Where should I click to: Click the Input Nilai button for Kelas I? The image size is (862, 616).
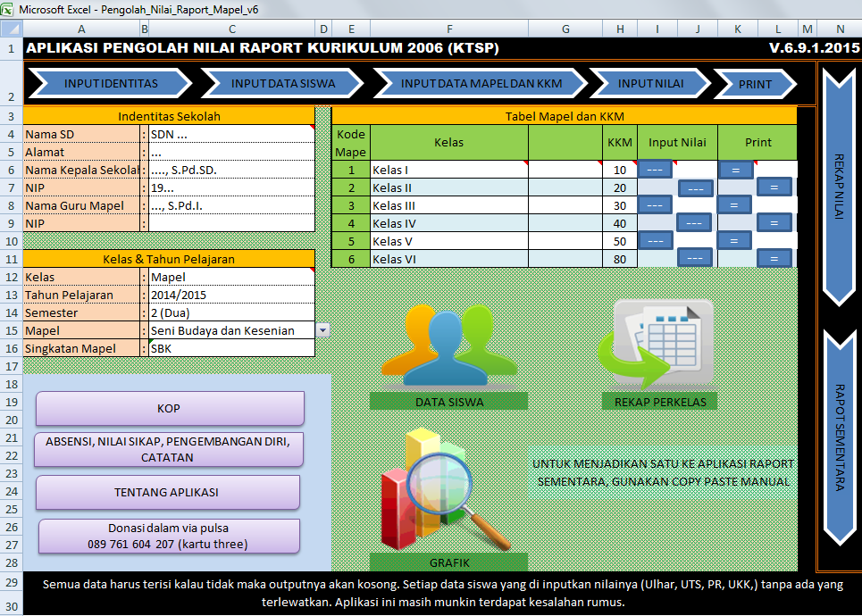[x=656, y=169]
